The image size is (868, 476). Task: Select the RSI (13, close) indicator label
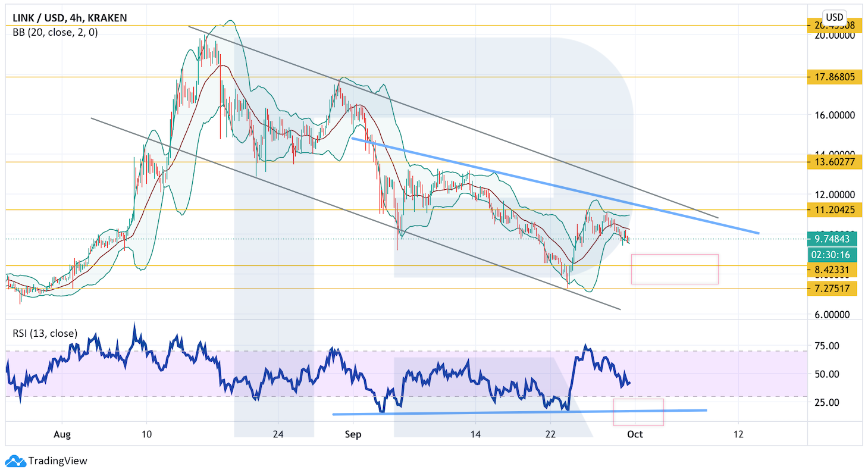click(45, 333)
